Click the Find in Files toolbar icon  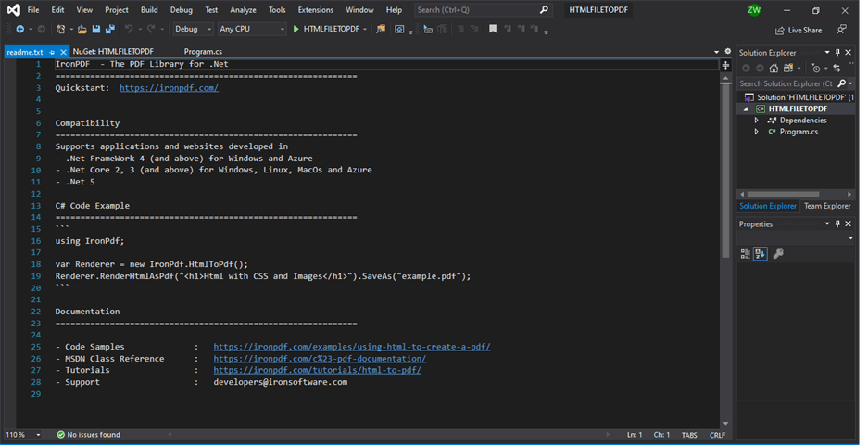(381, 29)
